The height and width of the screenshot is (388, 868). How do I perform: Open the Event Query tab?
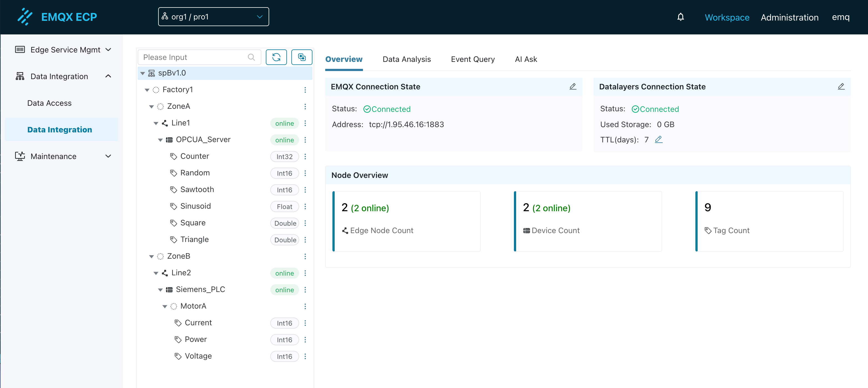click(472, 59)
